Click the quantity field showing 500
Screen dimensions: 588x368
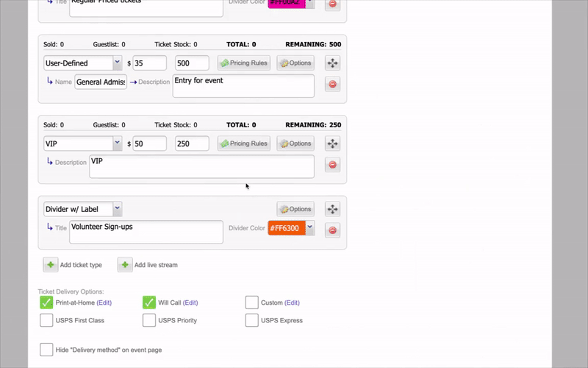point(192,63)
